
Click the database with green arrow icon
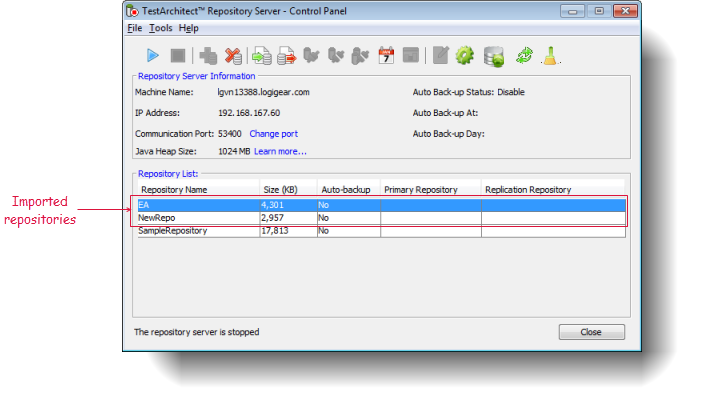coord(494,56)
